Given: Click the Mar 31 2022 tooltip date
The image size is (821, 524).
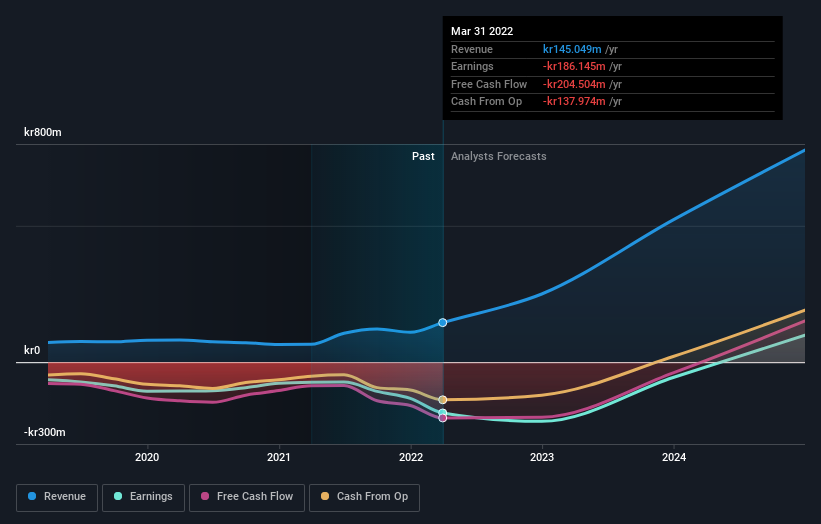Looking at the screenshot, I should 482,31.
